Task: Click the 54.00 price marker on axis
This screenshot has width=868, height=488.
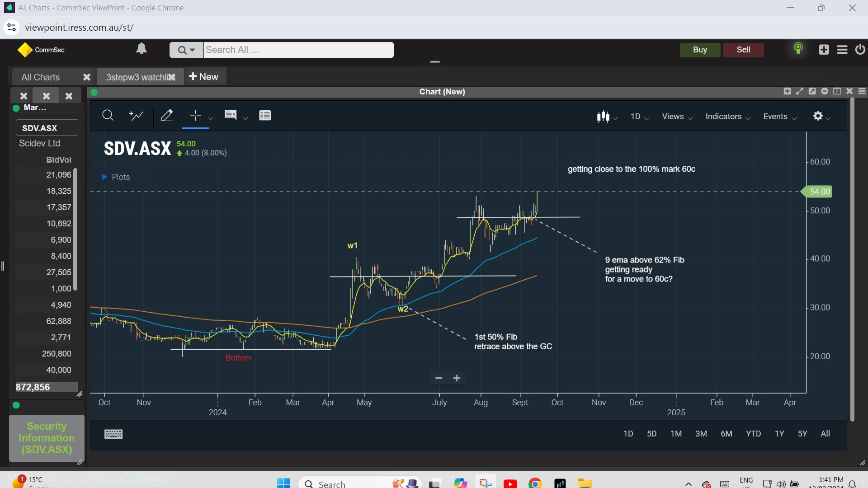Action: tap(817, 192)
